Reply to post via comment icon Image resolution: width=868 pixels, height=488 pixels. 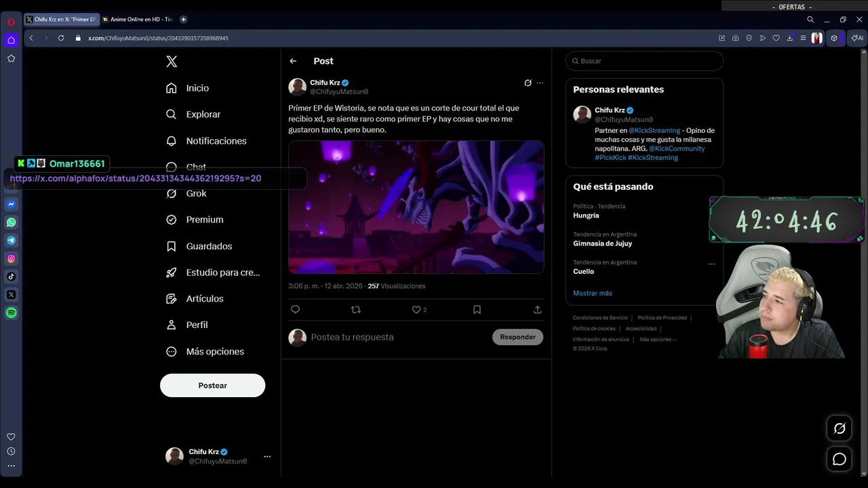295,309
